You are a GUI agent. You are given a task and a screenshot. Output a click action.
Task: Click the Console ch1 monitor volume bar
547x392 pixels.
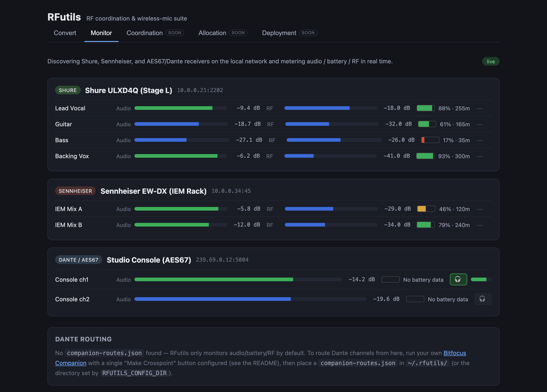481,279
